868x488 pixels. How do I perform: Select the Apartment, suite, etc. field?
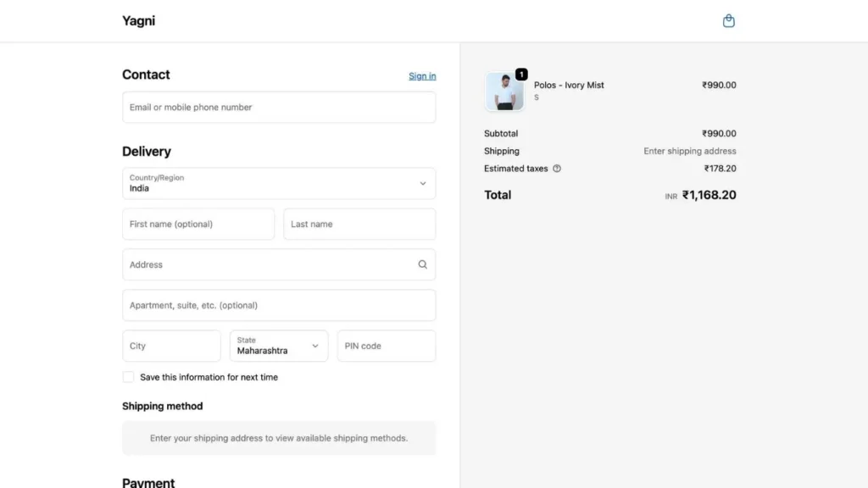279,305
